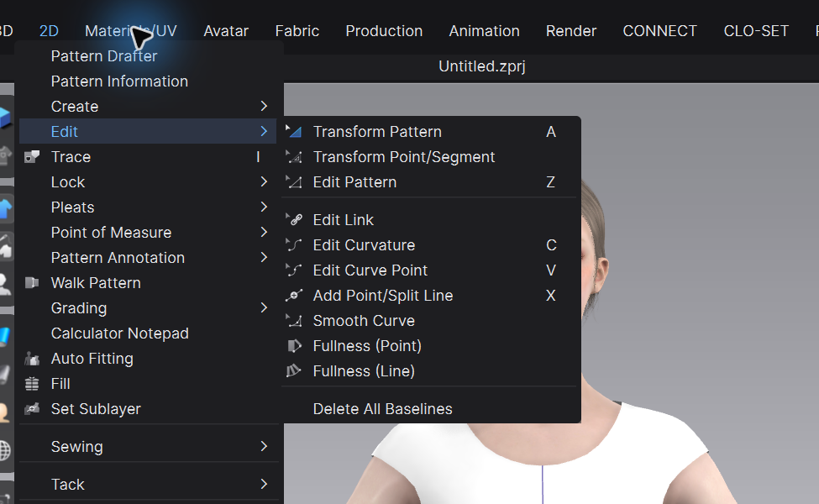
Task: Open the Avatar menu
Action: [x=226, y=31]
